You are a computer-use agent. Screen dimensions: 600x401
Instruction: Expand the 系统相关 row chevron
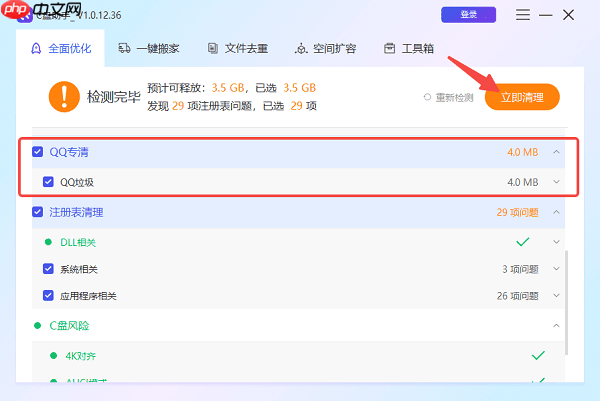(x=556, y=269)
